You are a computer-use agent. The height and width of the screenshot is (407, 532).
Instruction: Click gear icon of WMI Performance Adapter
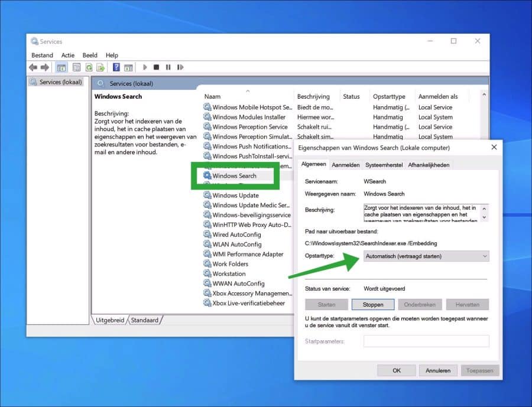coord(207,254)
